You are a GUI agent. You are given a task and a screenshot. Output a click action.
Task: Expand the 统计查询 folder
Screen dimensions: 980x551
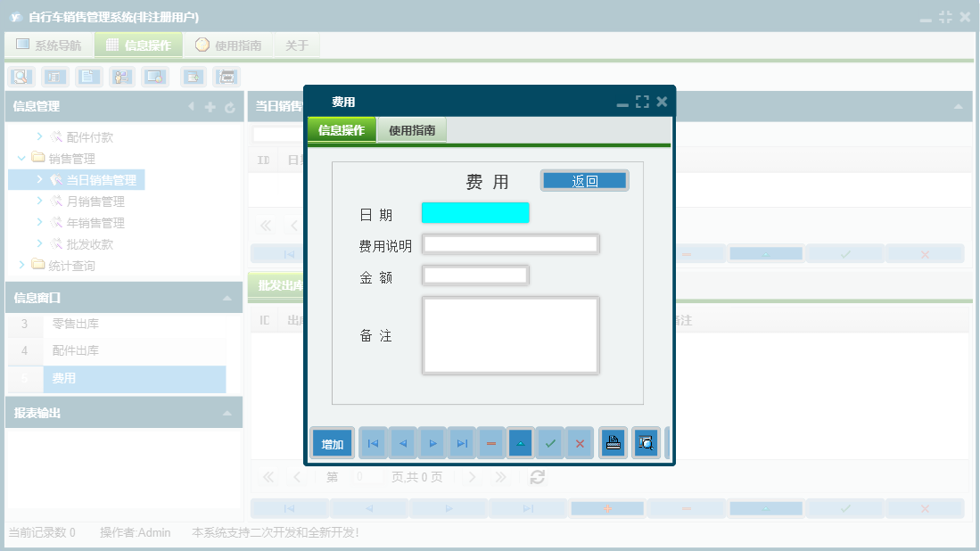[x=23, y=265]
